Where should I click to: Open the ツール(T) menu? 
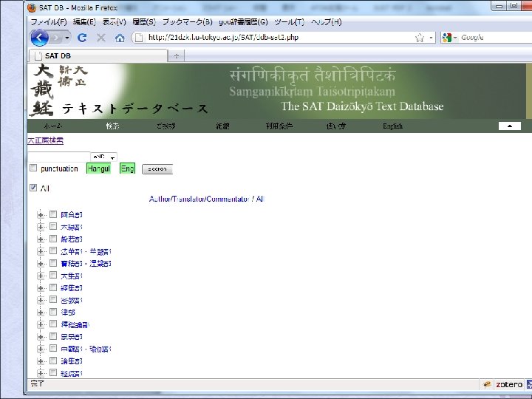coord(289,22)
